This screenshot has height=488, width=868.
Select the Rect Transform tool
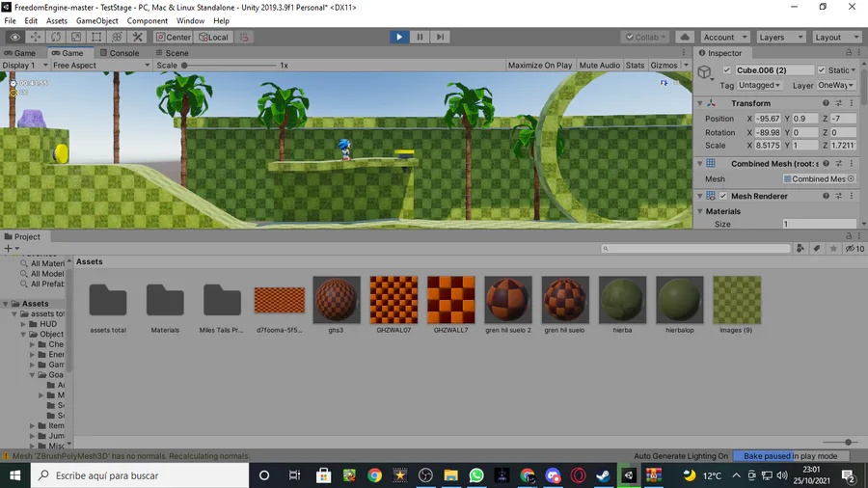coord(96,37)
